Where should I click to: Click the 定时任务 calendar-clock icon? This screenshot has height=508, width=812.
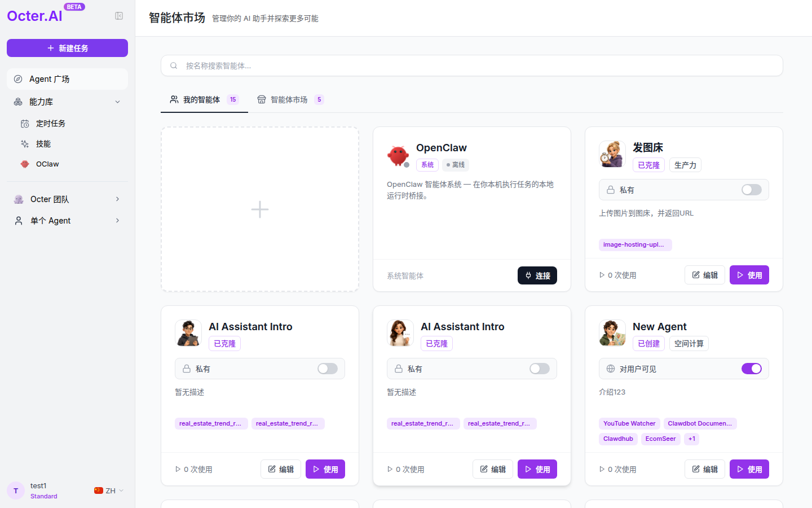point(25,124)
